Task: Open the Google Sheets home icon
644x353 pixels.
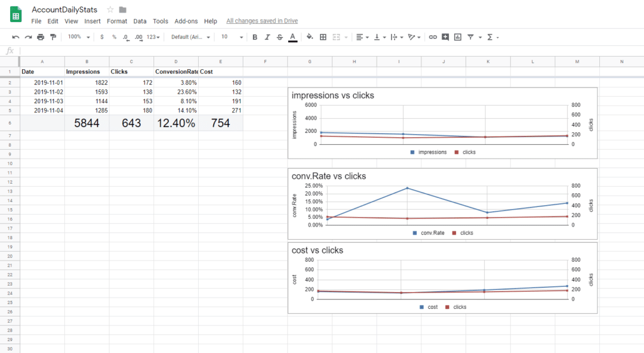Action: [16, 15]
